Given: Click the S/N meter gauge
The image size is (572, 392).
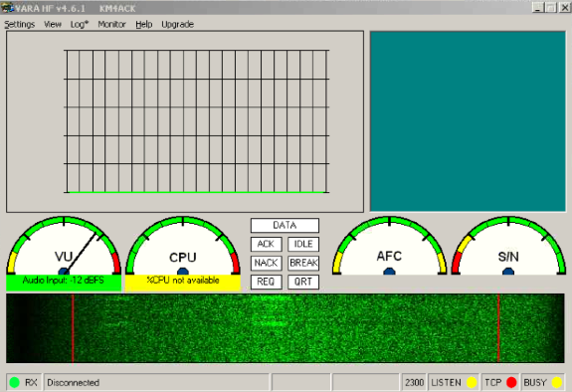Looking at the screenshot, I should click(508, 246).
